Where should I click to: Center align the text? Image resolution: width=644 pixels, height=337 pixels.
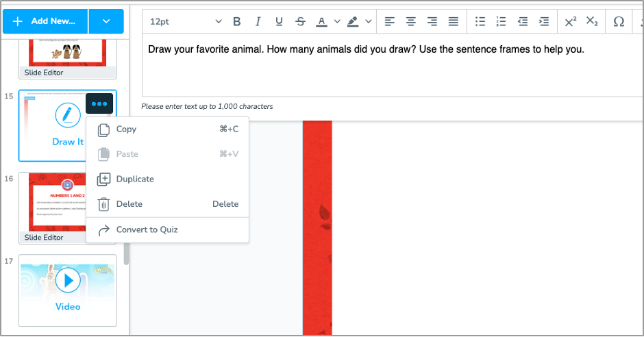point(411,22)
